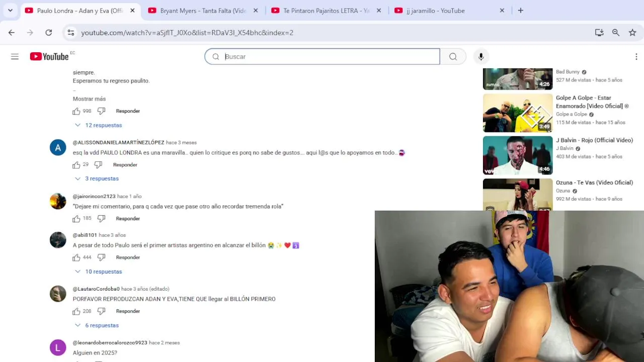The width and height of the screenshot is (644, 362).
Task: Start voice search with microphone icon
Action: pos(481,57)
